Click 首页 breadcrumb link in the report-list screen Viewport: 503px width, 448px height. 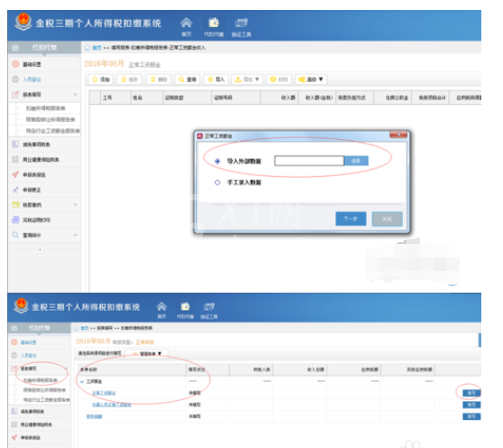tap(85, 328)
